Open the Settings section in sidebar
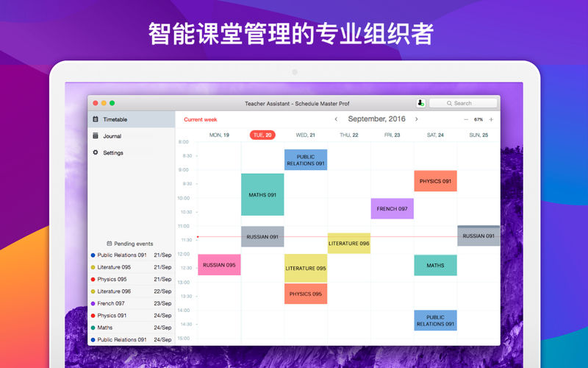 coord(132,153)
